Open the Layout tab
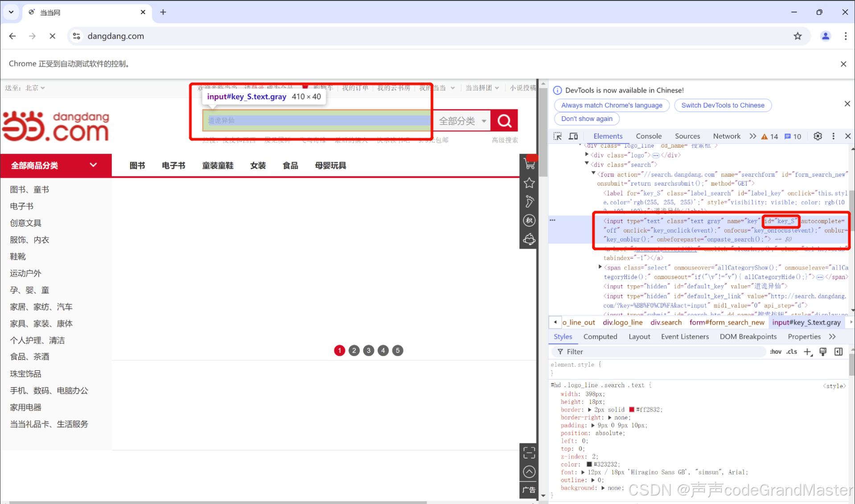Viewport: 855px width, 504px height. click(639, 337)
